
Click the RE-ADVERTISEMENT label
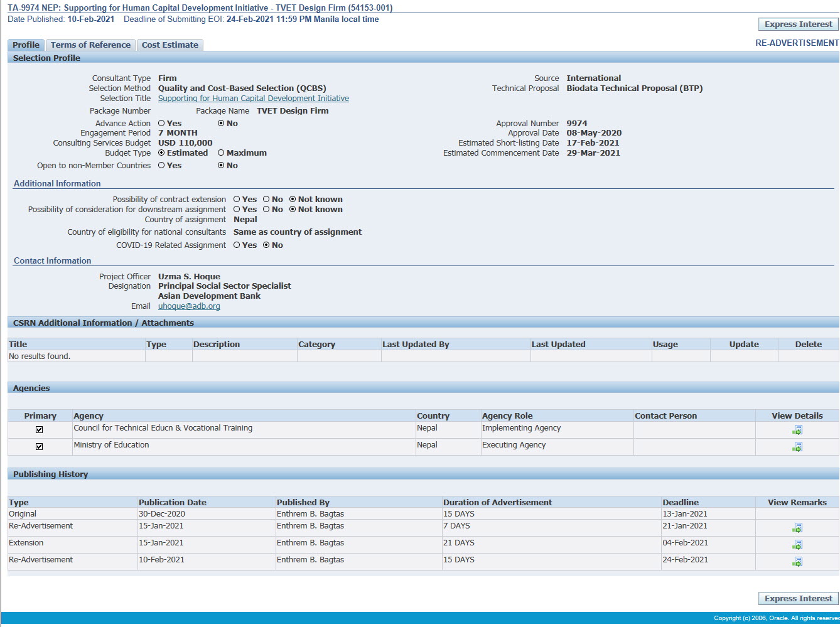pos(797,43)
